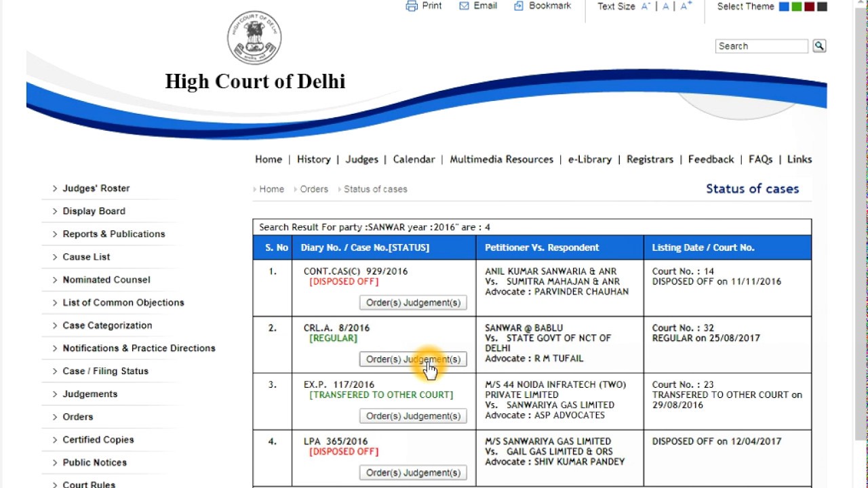Open Judgements in sidebar

90,394
